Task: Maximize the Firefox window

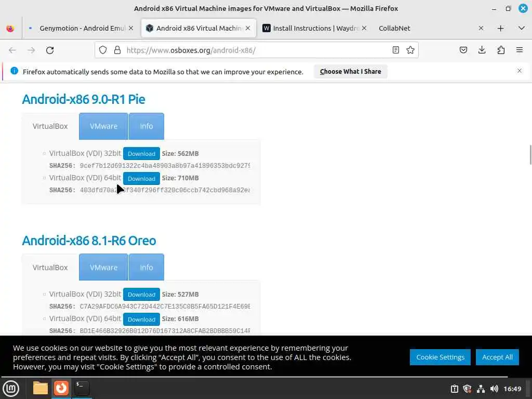Action: [508, 8]
